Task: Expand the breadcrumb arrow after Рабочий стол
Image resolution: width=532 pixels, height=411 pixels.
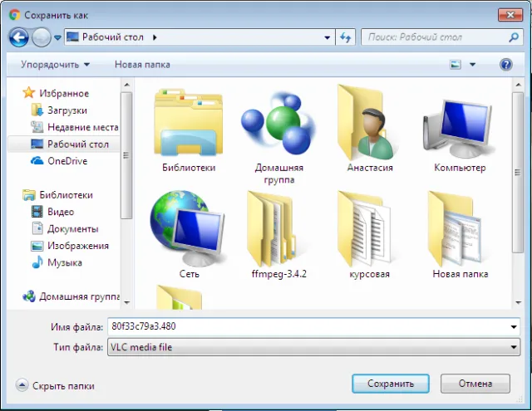Action: (x=155, y=37)
